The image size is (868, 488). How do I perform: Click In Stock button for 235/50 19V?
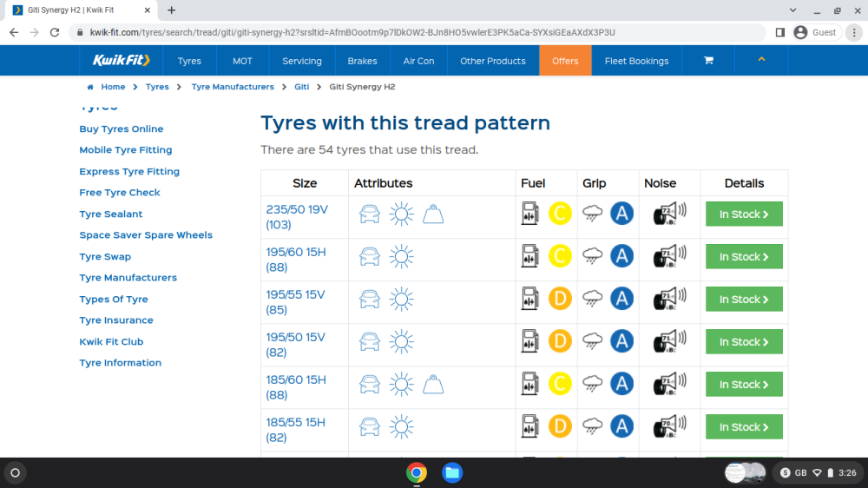(744, 214)
